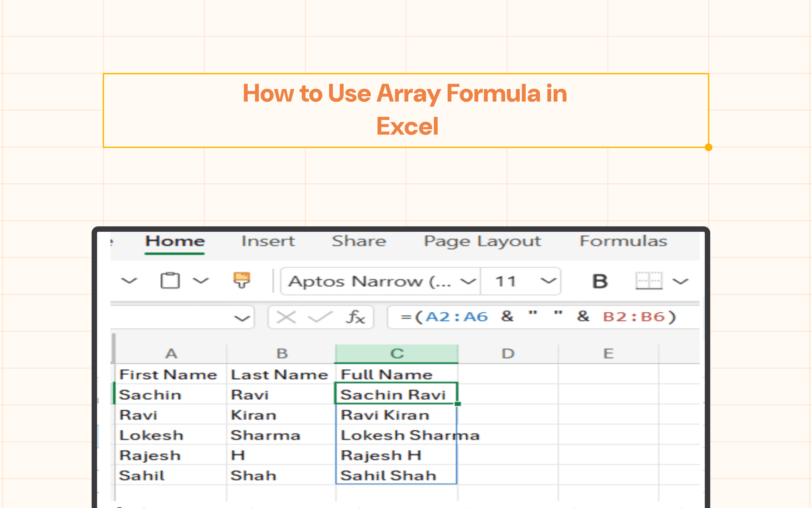812x508 pixels.
Task: Click the orange handle of title box
Action: [x=708, y=147]
